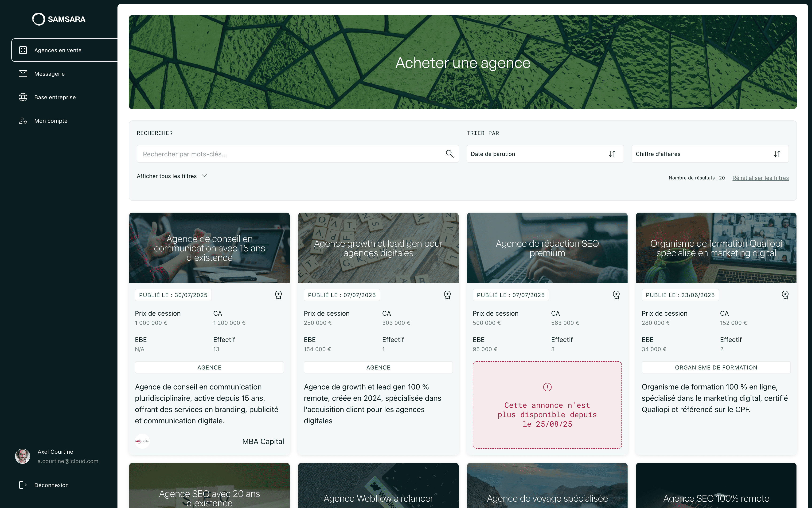Click the MBA Capital logo badge

[x=142, y=441]
